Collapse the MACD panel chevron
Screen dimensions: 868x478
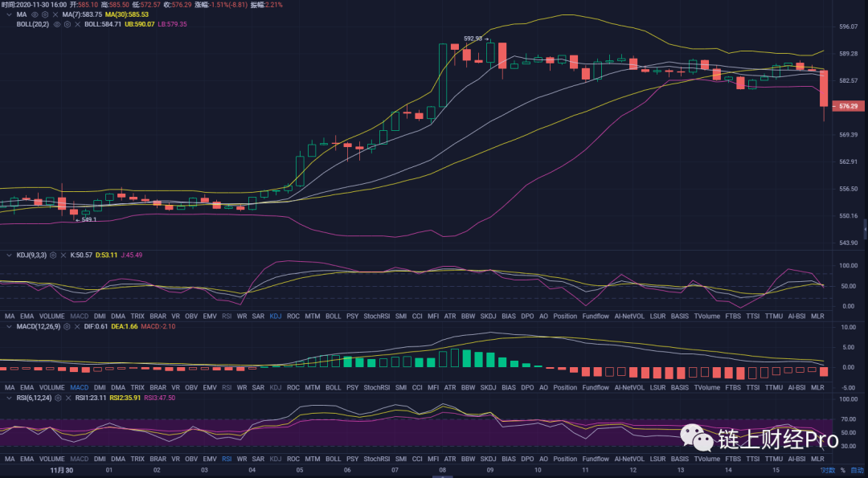(x=7, y=326)
